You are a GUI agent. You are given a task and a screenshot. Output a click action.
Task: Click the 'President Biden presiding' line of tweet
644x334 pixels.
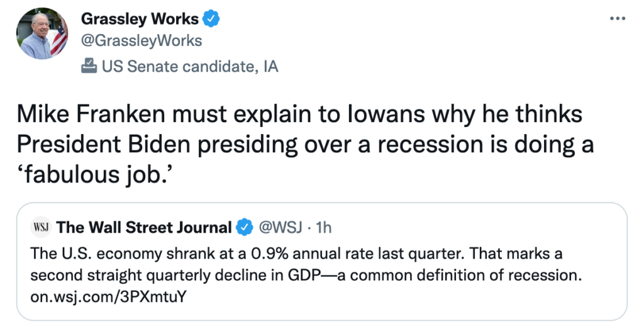[x=305, y=144]
